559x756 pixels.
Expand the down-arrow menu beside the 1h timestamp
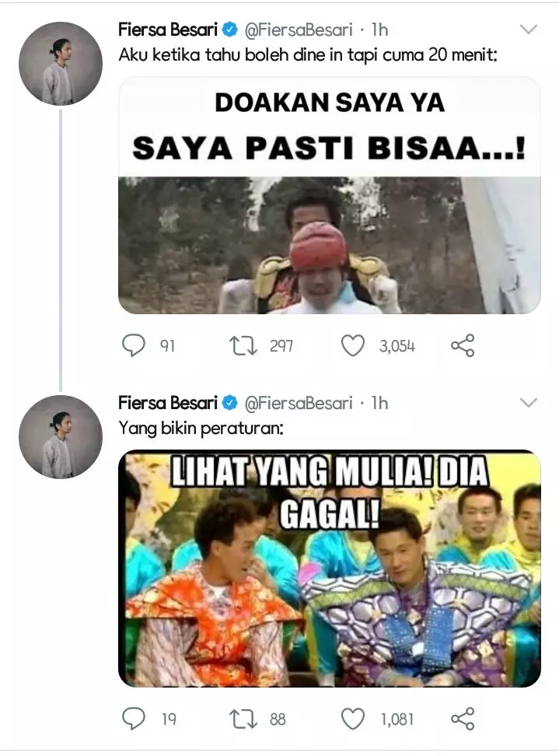click(528, 30)
